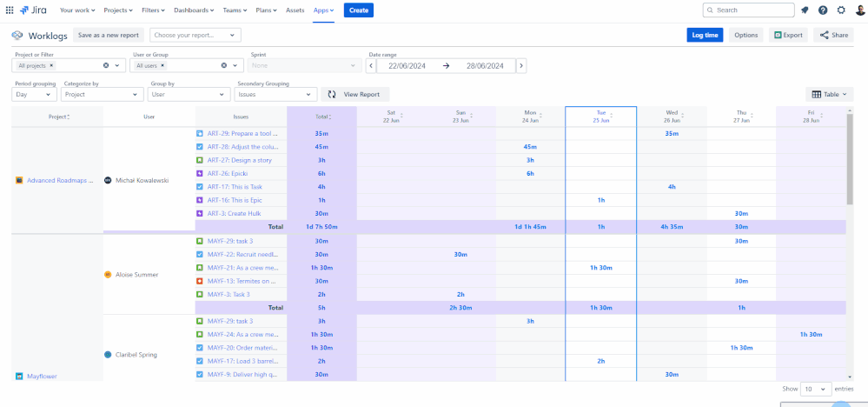868x407 pixels.
Task: Expand the Period grouping Day dropdown
Action: [34, 94]
